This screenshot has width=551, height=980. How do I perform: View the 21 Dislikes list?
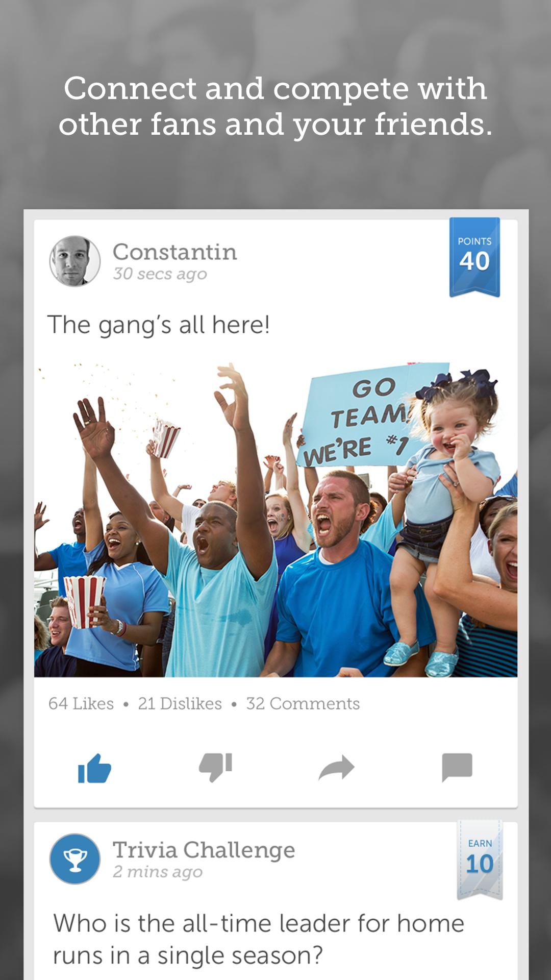click(180, 703)
